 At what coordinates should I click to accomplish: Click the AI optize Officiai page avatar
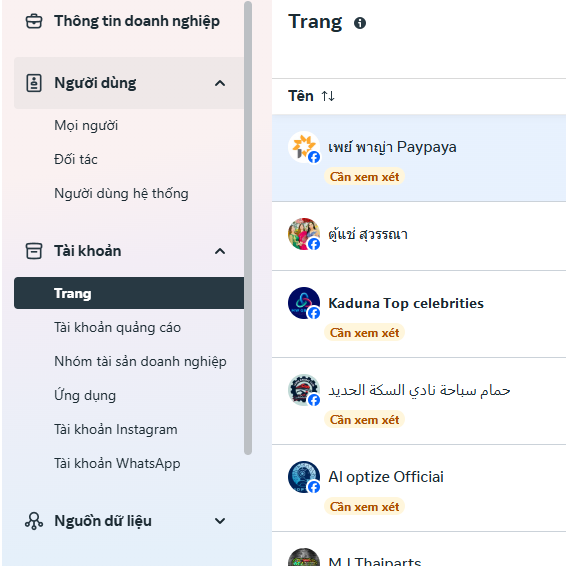click(x=304, y=477)
